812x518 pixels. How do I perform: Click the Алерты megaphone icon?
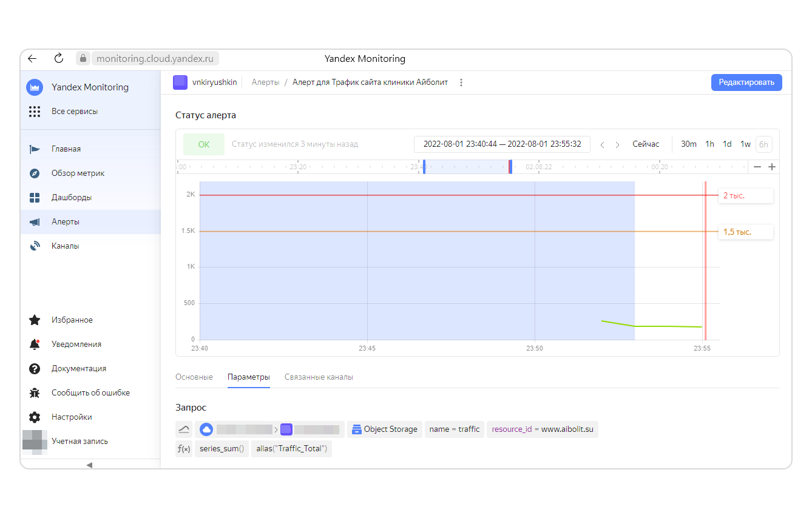click(35, 222)
